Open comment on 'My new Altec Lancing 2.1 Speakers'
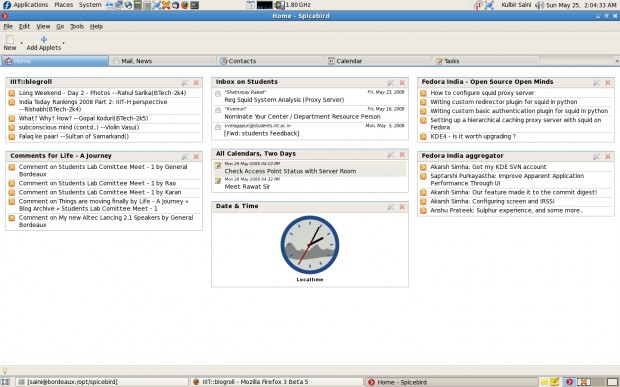Viewport: 620px width, 387px height. pyautogui.click(x=106, y=221)
